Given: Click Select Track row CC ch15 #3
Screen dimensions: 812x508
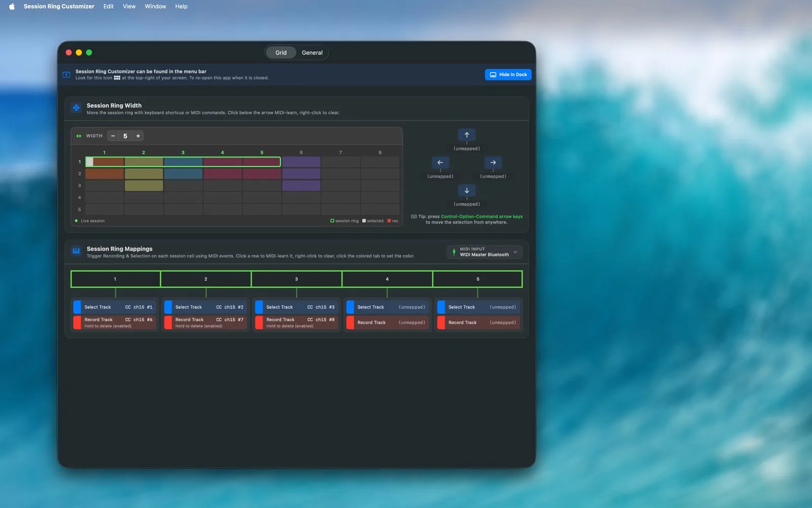Looking at the screenshot, I should point(297,307).
